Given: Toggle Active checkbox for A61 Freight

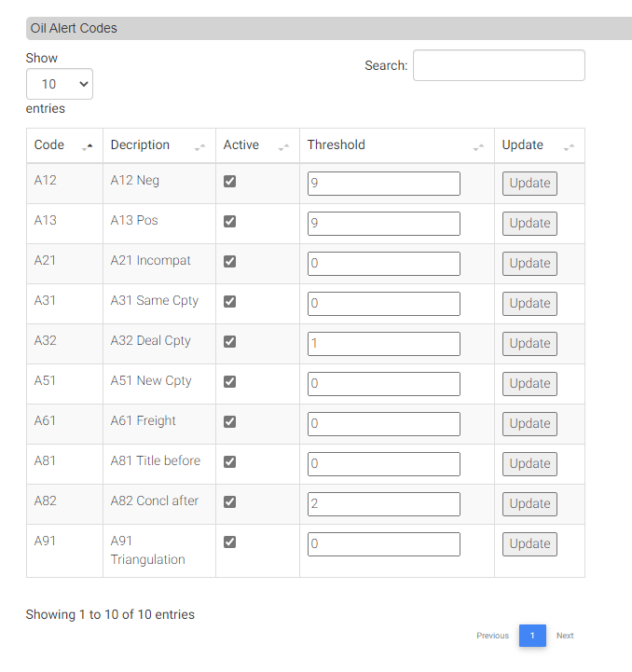Looking at the screenshot, I should click(230, 421).
